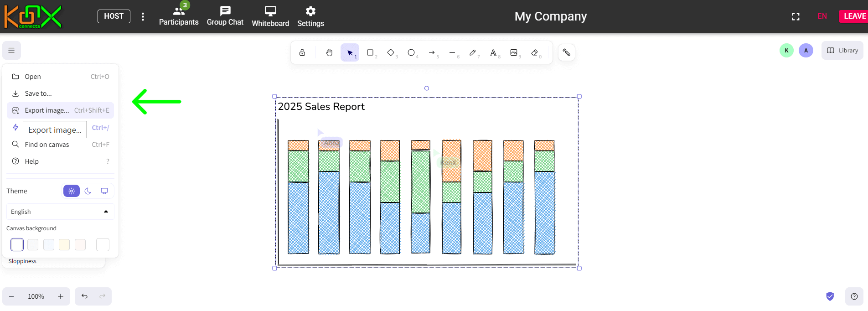The width and height of the screenshot is (868, 311).
Task: Select the Diamond shape tool
Action: pyautogui.click(x=391, y=53)
